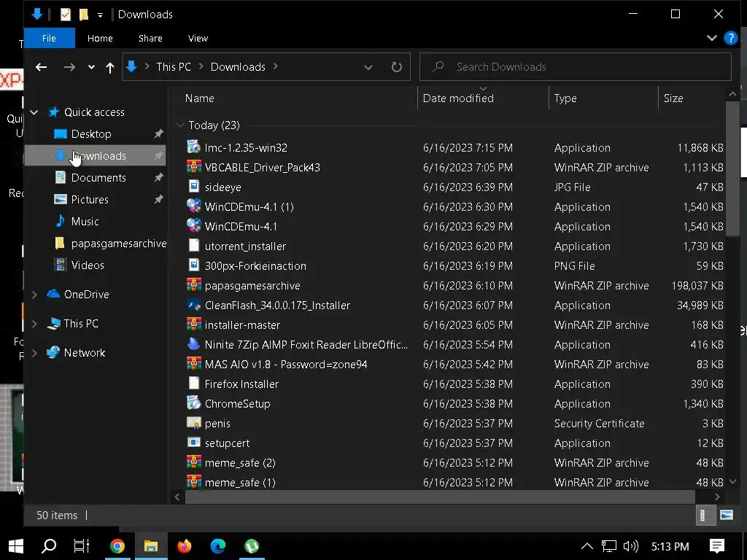
Task: Select Documents in Quick access
Action: coord(98,178)
